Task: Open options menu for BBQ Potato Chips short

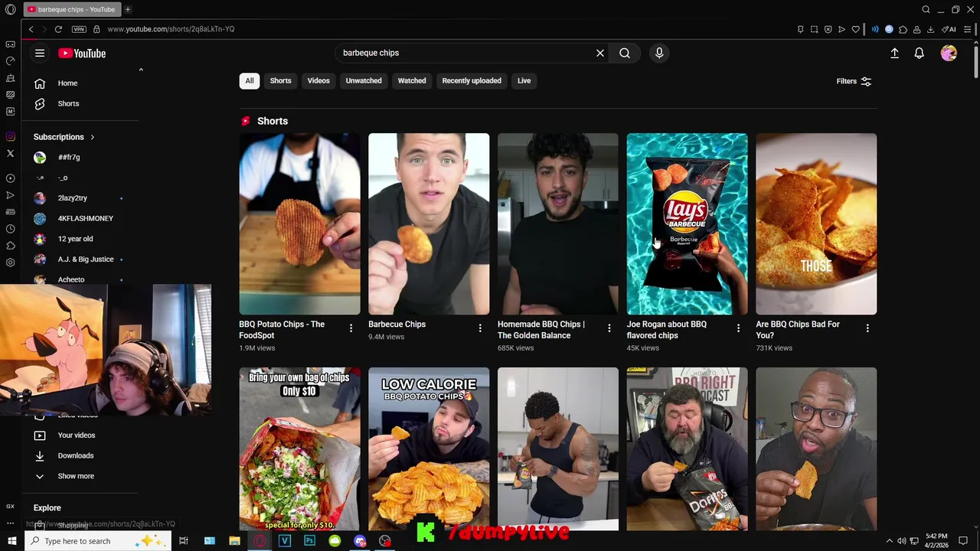Action: click(351, 328)
